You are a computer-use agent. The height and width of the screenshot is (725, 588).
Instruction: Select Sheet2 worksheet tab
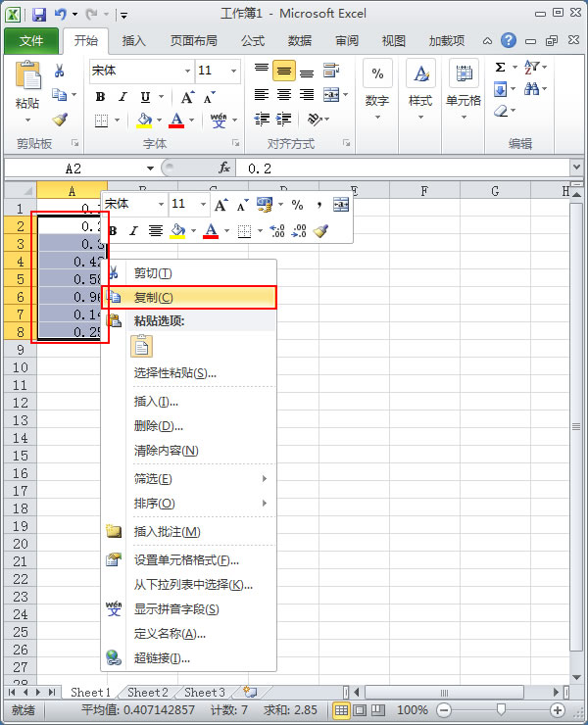[148, 692]
